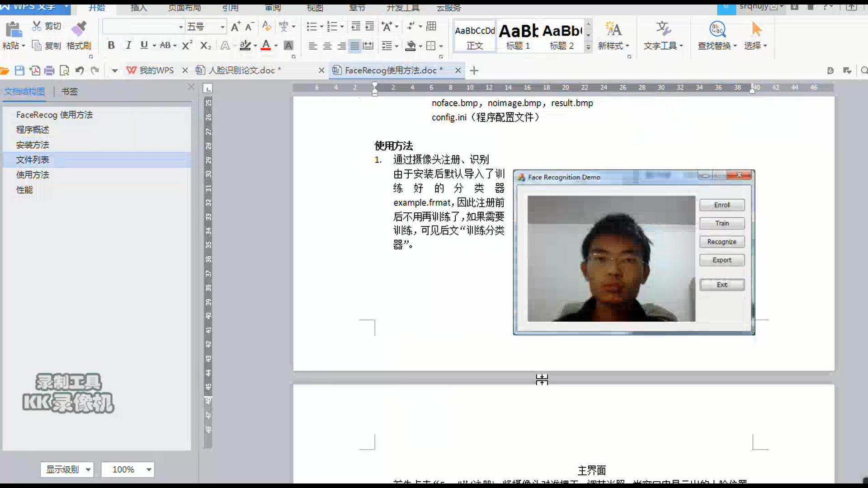868x488 pixels.
Task: Open the 文字工具 dropdown
Action: click(x=663, y=46)
